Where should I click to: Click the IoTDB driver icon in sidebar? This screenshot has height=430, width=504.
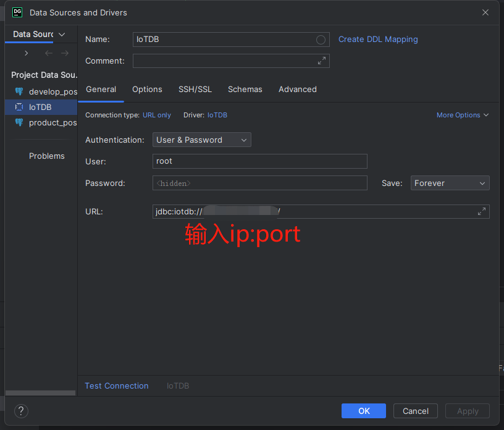(x=19, y=107)
